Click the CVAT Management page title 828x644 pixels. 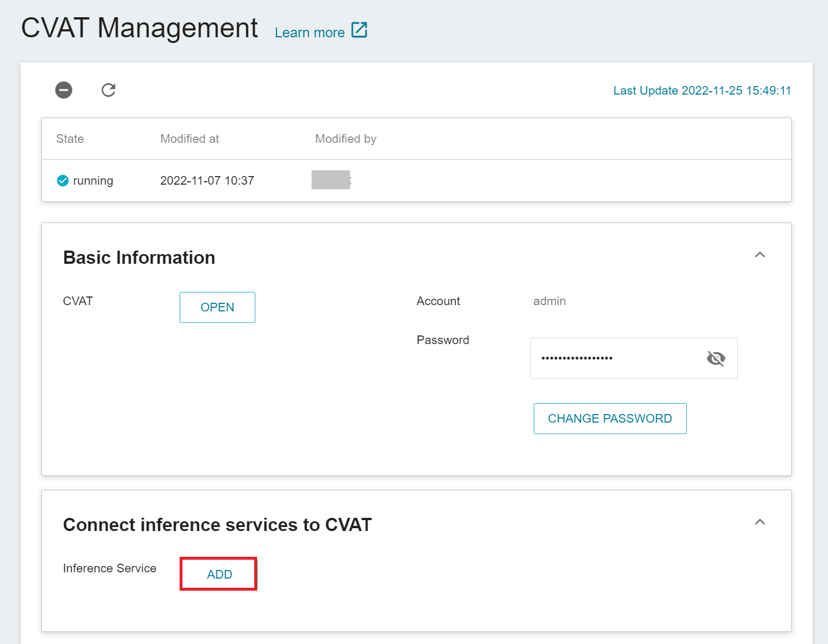pos(139,28)
